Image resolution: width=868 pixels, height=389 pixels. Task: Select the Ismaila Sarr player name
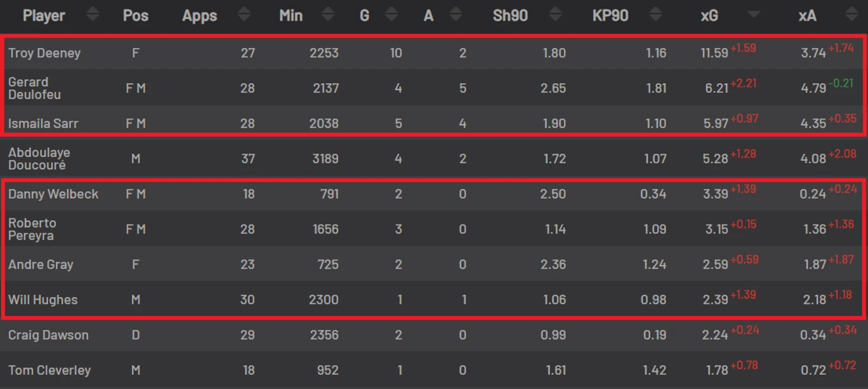coord(43,124)
